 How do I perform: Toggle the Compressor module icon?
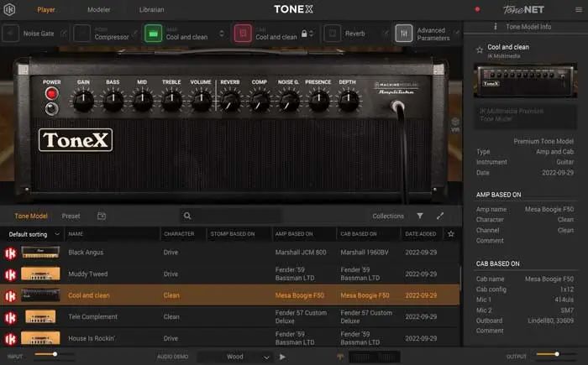81,34
